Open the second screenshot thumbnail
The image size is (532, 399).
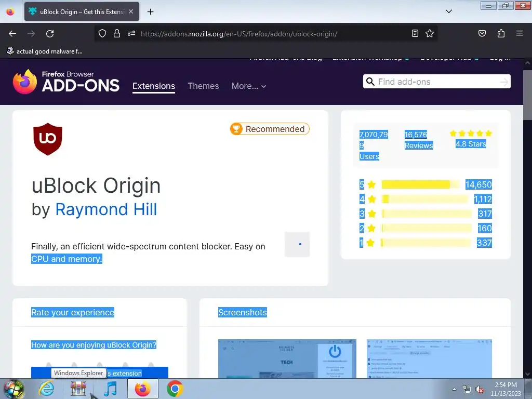point(429,358)
